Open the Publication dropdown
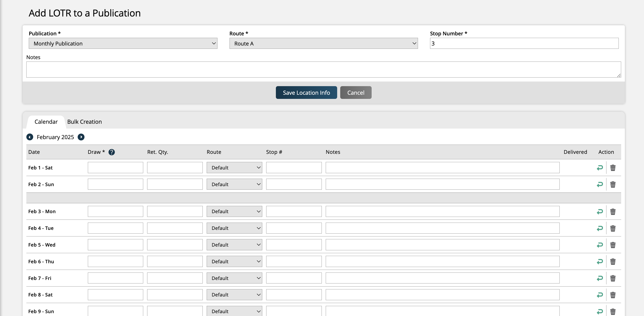644x316 pixels. tap(123, 44)
